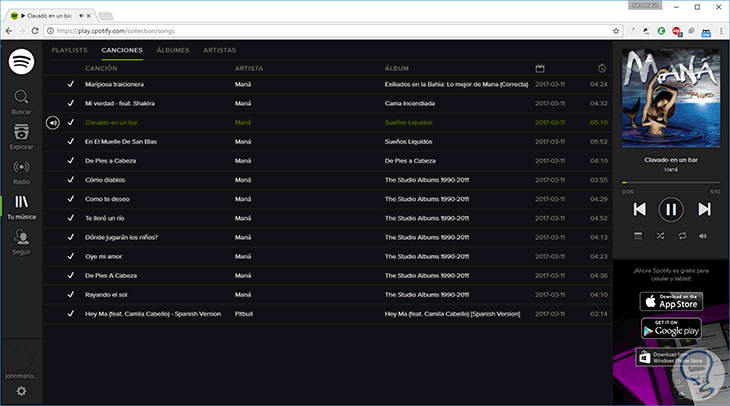Toggle repeat mode
The width and height of the screenshot is (730, 406).
pyautogui.click(x=682, y=236)
